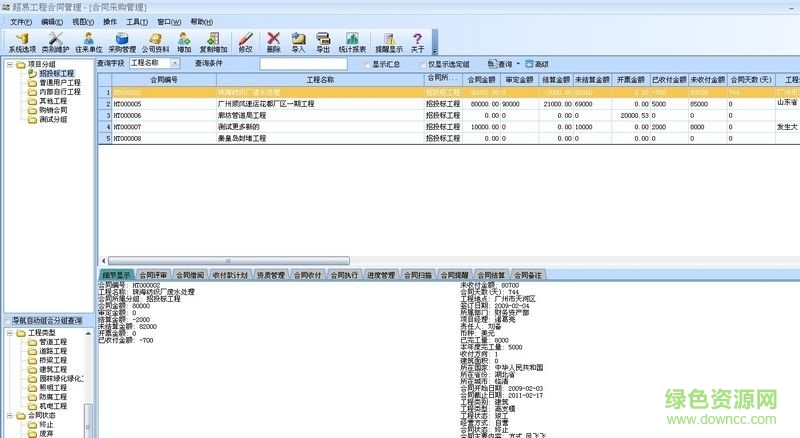
Task: Click the 提醒显示 toolbar icon
Action: tap(389, 41)
